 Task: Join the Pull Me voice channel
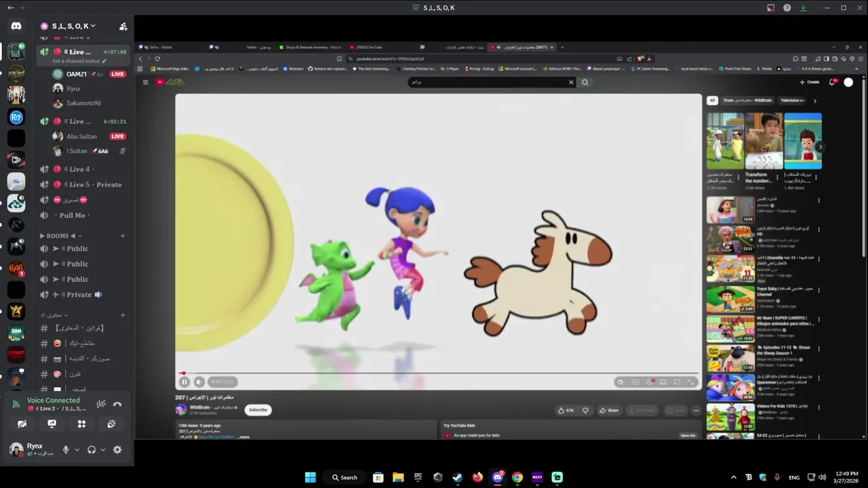83,216
